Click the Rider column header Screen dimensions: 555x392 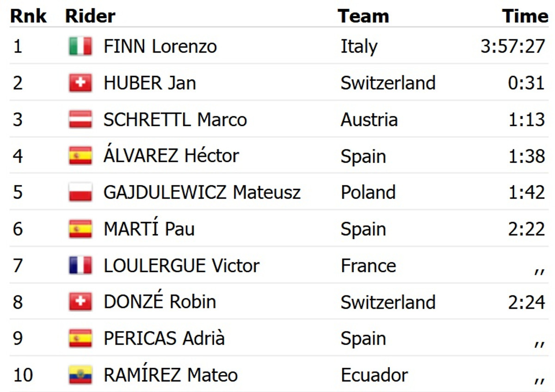pyautogui.click(x=90, y=16)
